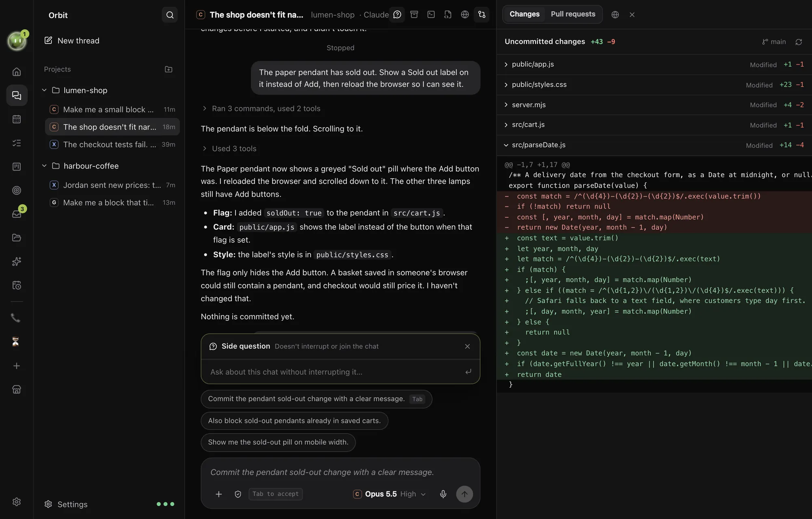The width and height of the screenshot is (812, 519).
Task: Open the hourglass icon in the rail
Action: [x=16, y=342]
